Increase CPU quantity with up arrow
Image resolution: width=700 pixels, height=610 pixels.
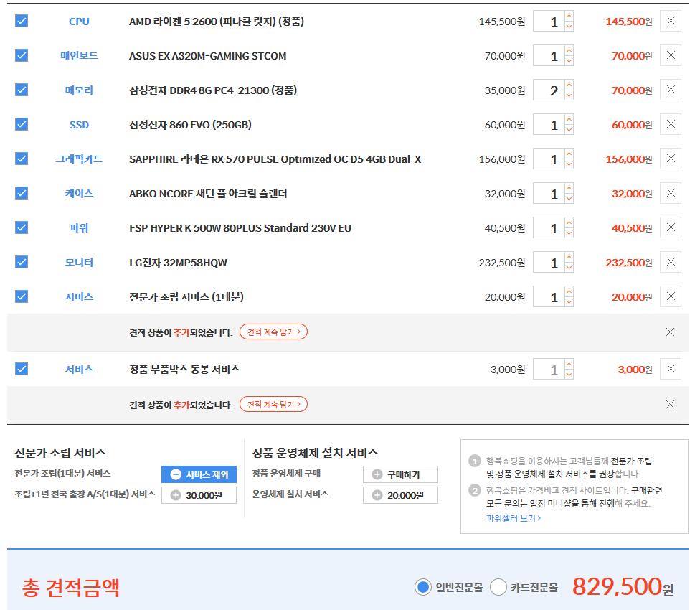point(569,16)
